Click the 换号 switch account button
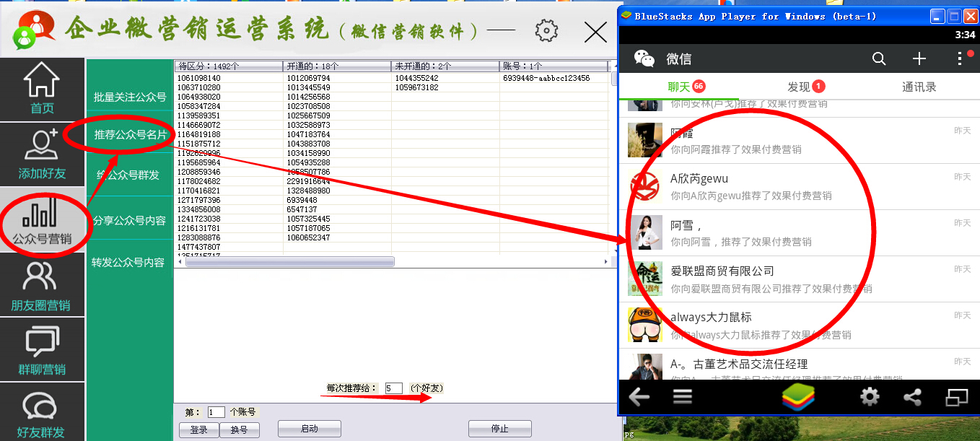The image size is (980, 441). tap(239, 429)
